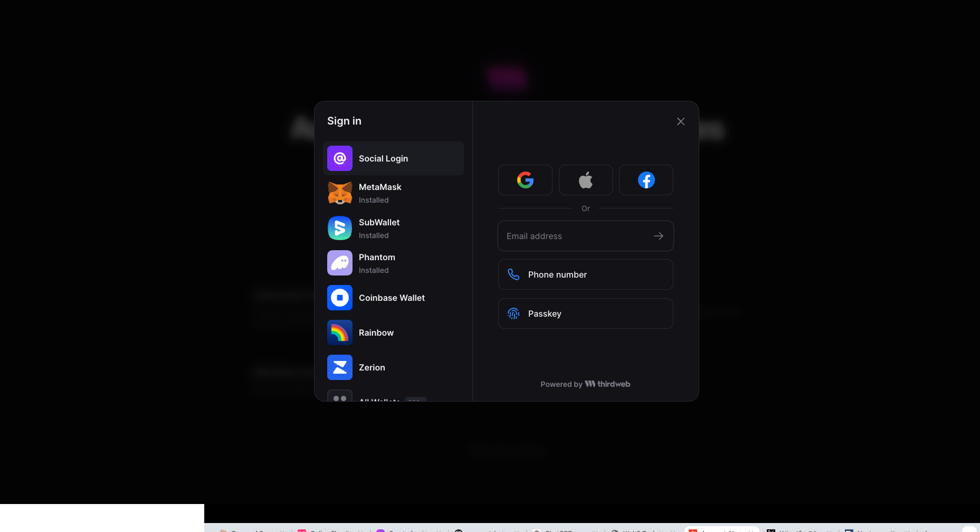Click the Email address input field
The height and width of the screenshot is (532, 980).
(586, 236)
